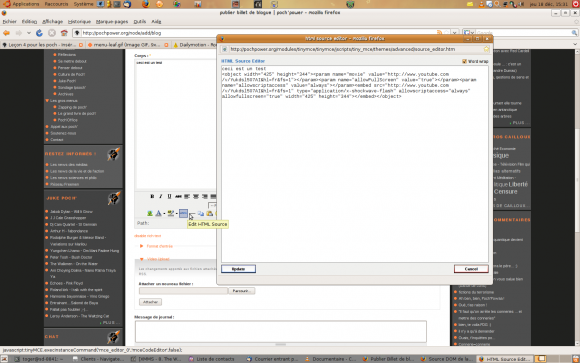Open Les news des médias link
The image size is (580, 363).
click(x=69, y=165)
